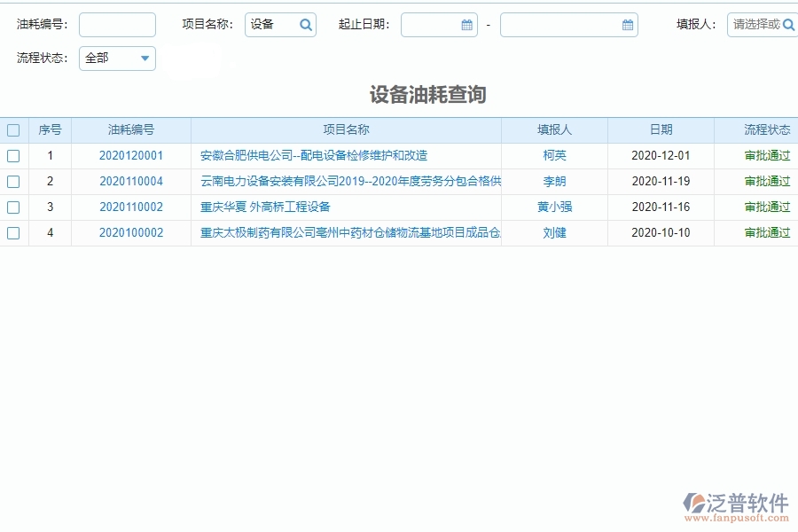Screen dimensions: 798x532
Task: Toggle the select-all checkbox in table header
Action: (x=13, y=129)
